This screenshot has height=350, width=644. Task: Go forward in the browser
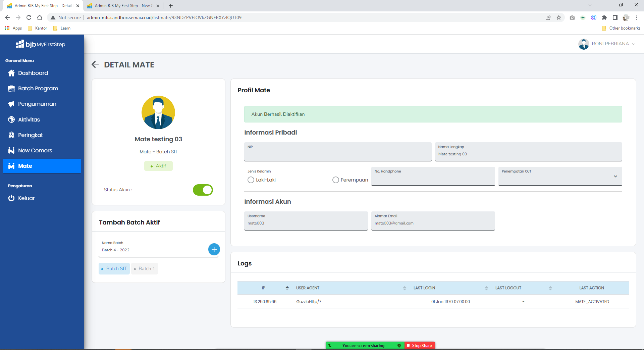coord(18,17)
